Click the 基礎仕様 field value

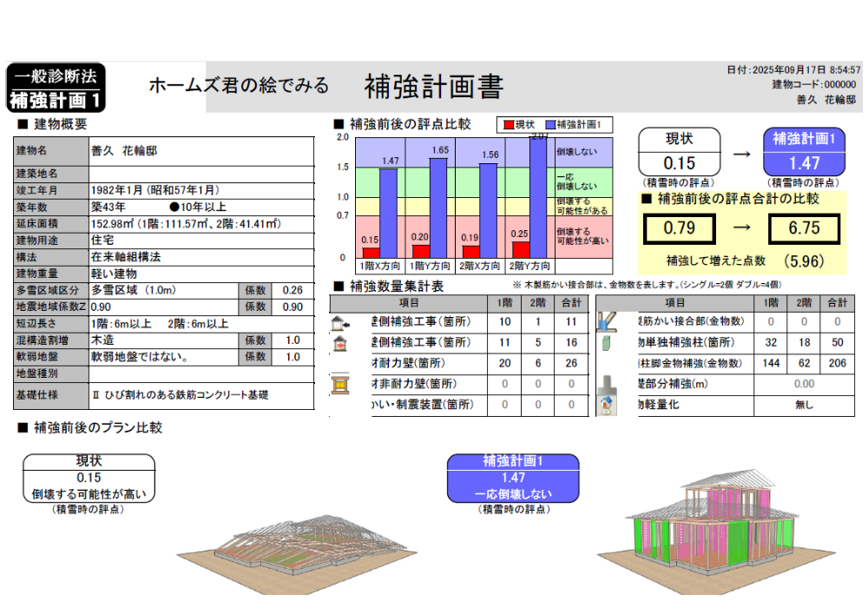pos(201,394)
